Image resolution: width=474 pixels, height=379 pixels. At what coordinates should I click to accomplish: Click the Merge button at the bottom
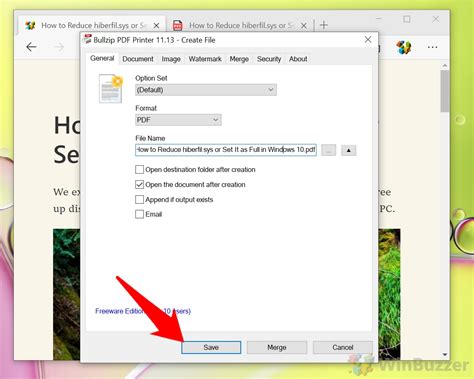point(277,347)
